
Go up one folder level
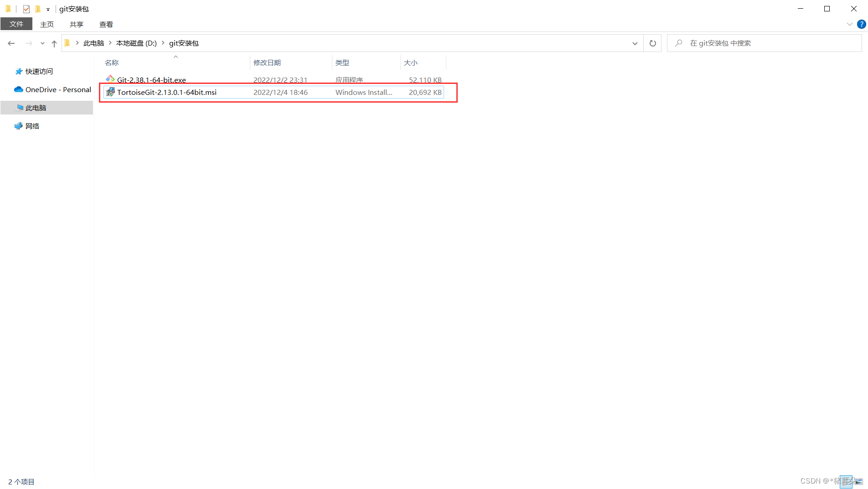54,43
